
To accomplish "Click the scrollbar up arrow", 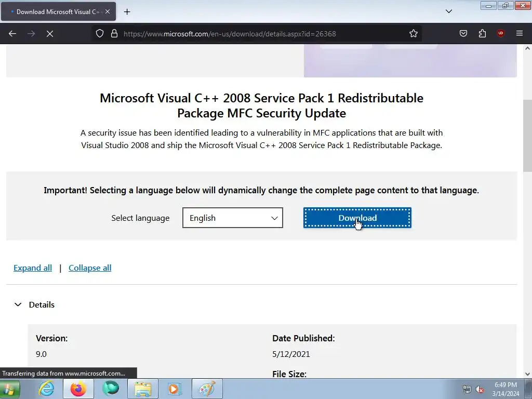I will coord(527,48).
